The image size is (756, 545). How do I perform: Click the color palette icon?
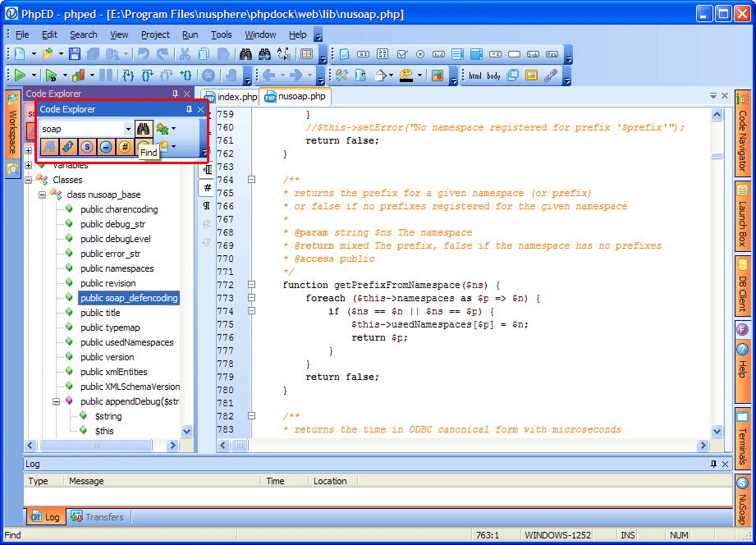click(406, 76)
